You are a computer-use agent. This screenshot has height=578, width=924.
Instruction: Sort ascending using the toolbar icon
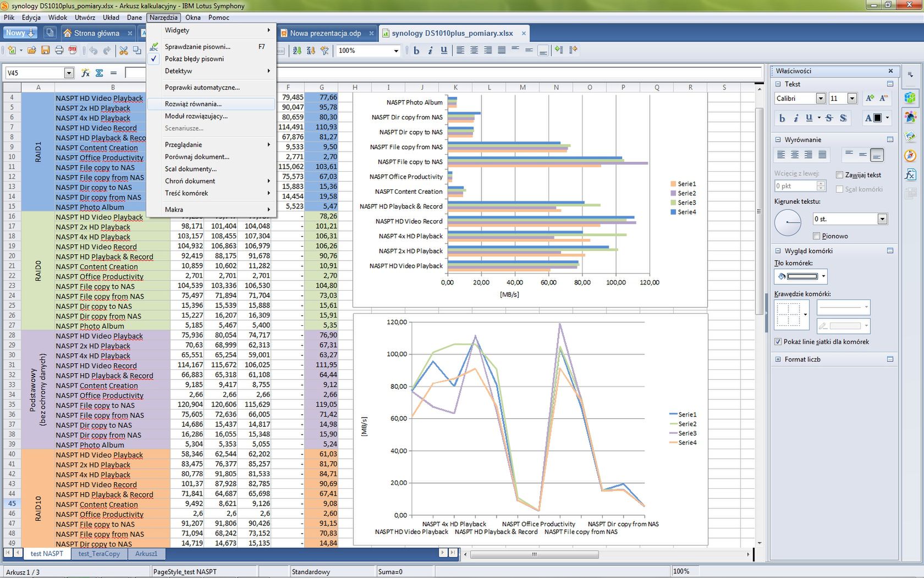point(297,51)
